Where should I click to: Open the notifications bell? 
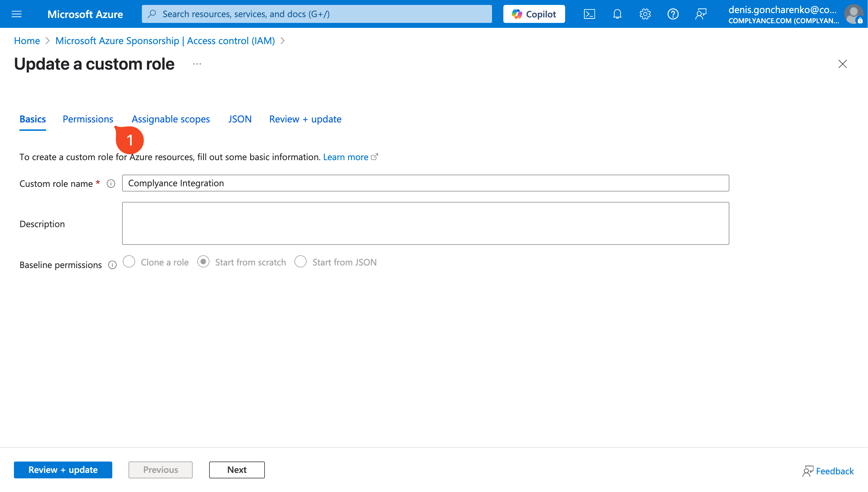click(x=617, y=14)
